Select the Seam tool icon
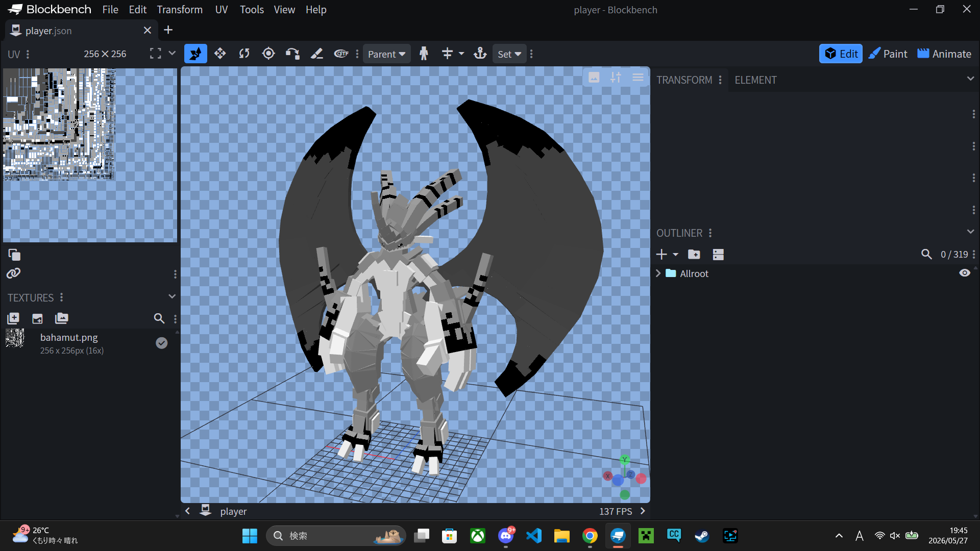This screenshot has height=551, width=980. click(x=317, y=54)
